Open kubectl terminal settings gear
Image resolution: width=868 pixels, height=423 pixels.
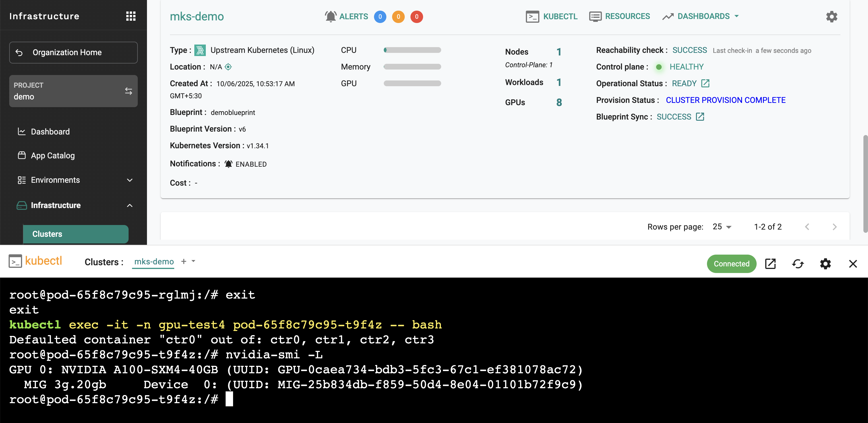tap(825, 264)
